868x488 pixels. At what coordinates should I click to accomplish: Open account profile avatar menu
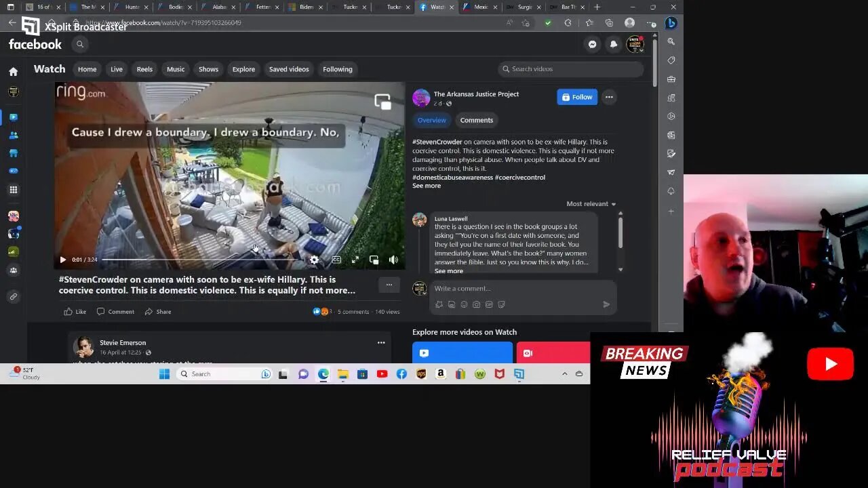(x=635, y=44)
